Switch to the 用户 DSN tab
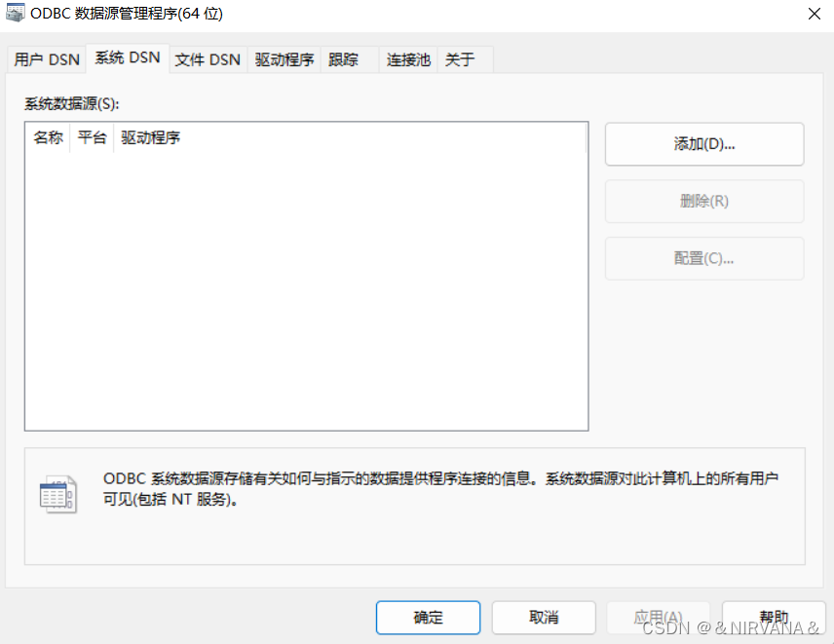 point(46,59)
